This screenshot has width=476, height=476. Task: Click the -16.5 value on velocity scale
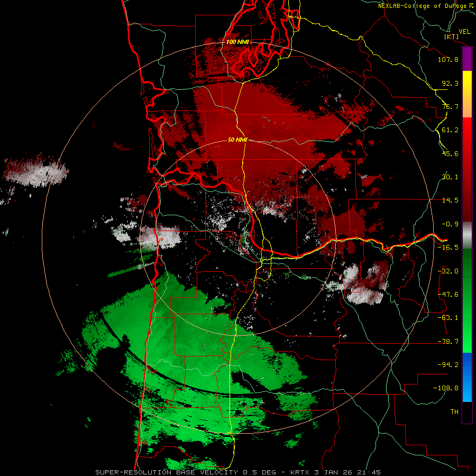(x=448, y=248)
